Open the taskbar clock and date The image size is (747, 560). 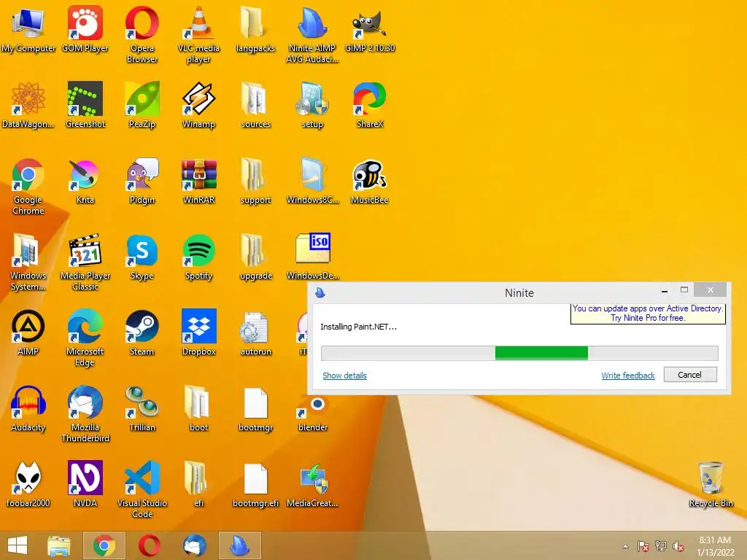[x=715, y=546]
